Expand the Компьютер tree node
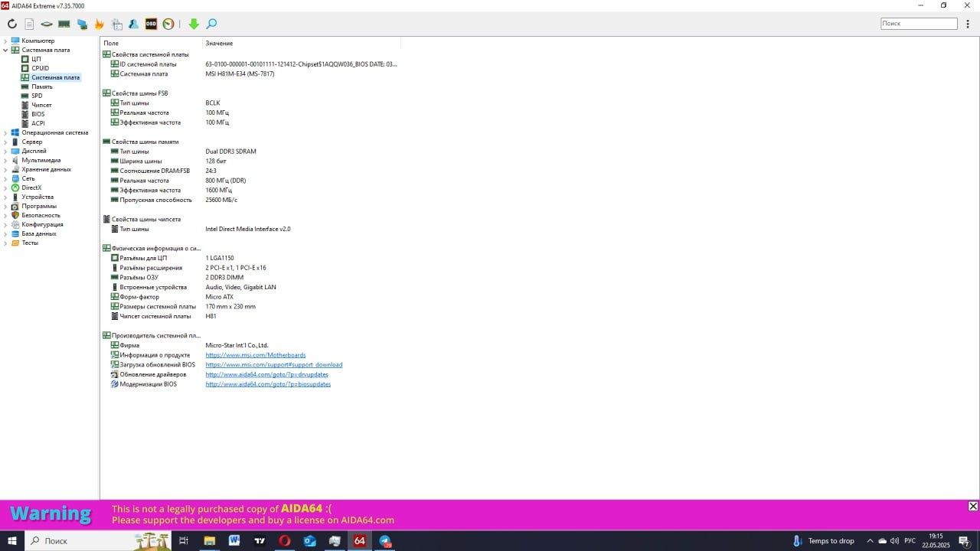 [5, 41]
